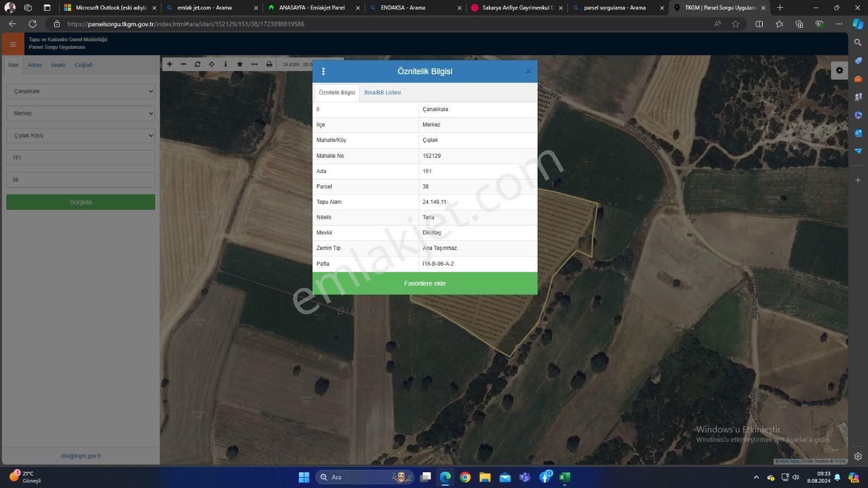Switch to ANASAYFA Emlakjet Panel tab
The width and height of the screenshot is (868, 488).
point(314,8)
